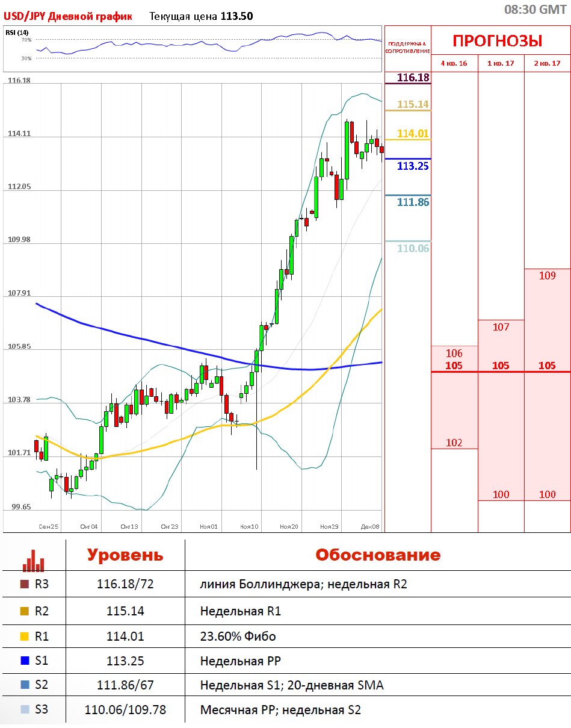Click the USD/JPY Дневной график title
Viewport: 571px width, 728px height.
[x=68, y=16]
